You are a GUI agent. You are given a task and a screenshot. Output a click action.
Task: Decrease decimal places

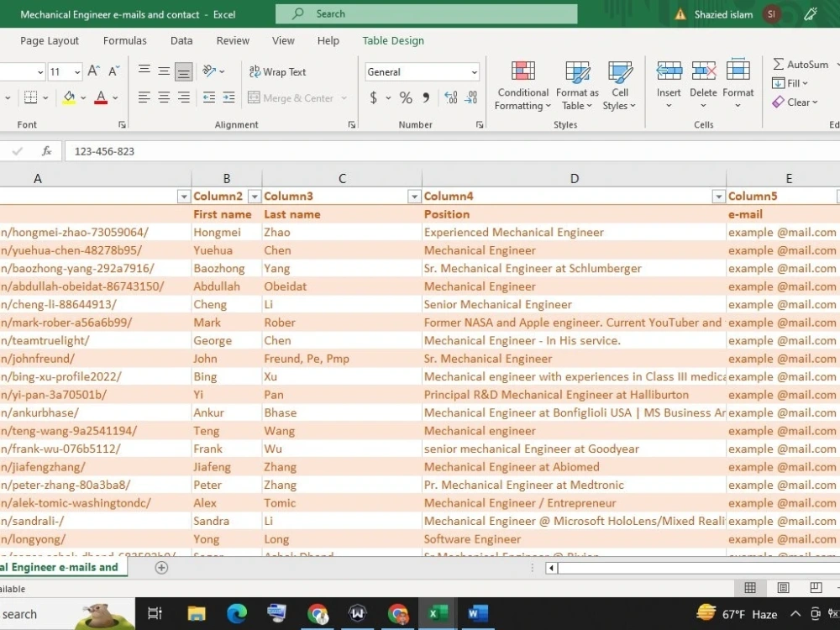(x=471, y=97)
